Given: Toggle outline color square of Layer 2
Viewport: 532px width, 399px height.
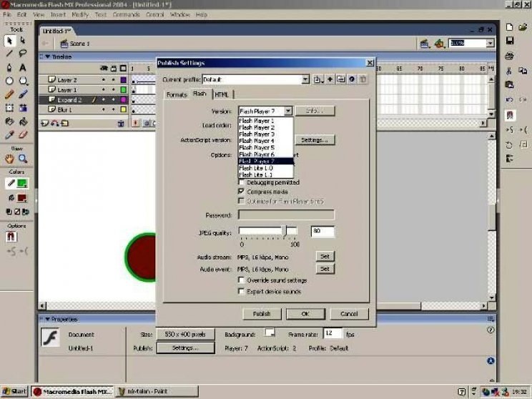Looking at the screenshot, I should coord(124,80).
